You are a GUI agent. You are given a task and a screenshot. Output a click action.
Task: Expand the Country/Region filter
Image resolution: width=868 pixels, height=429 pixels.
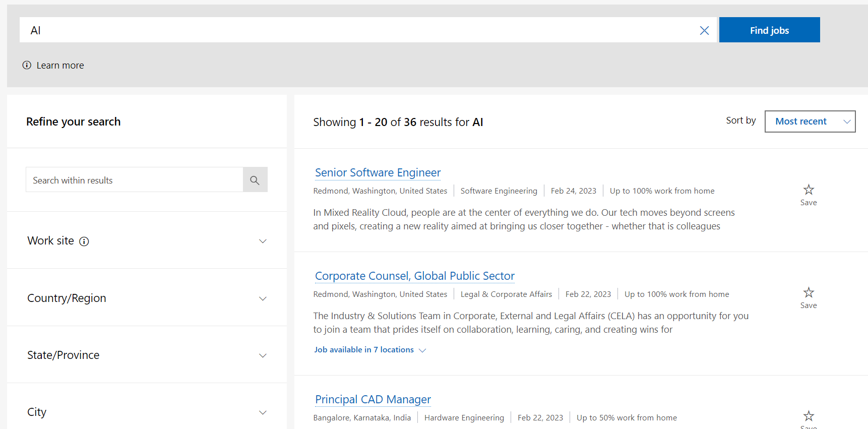(263, 298)
